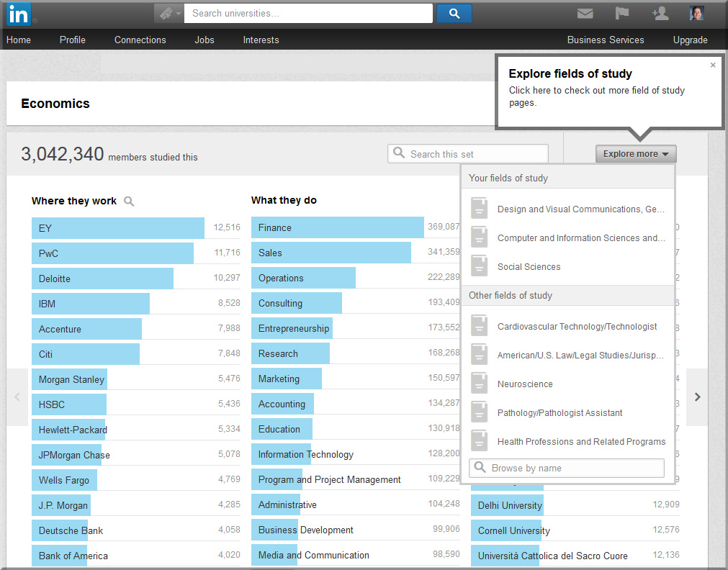Open the Connections menu item
Screen dimensions: 728x570
(x=140, y=40)
